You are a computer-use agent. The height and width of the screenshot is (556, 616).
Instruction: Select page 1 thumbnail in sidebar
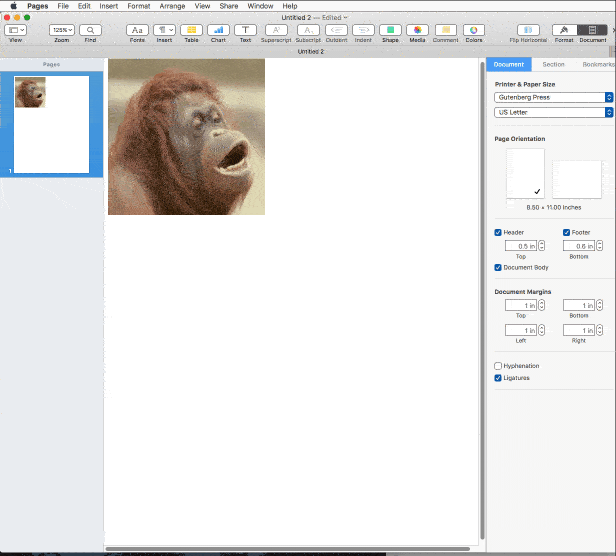coord(51,124)
